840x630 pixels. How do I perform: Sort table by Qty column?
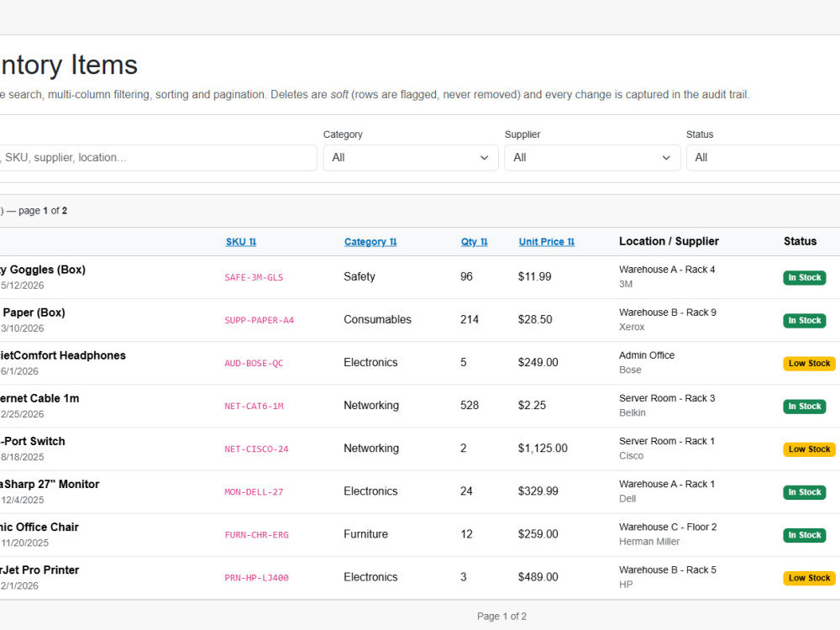tap(474, 242)
